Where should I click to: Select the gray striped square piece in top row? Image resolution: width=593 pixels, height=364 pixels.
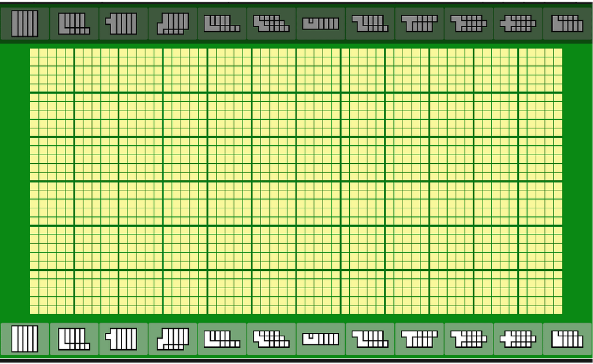pyautogui.click(x=24, y=24)
